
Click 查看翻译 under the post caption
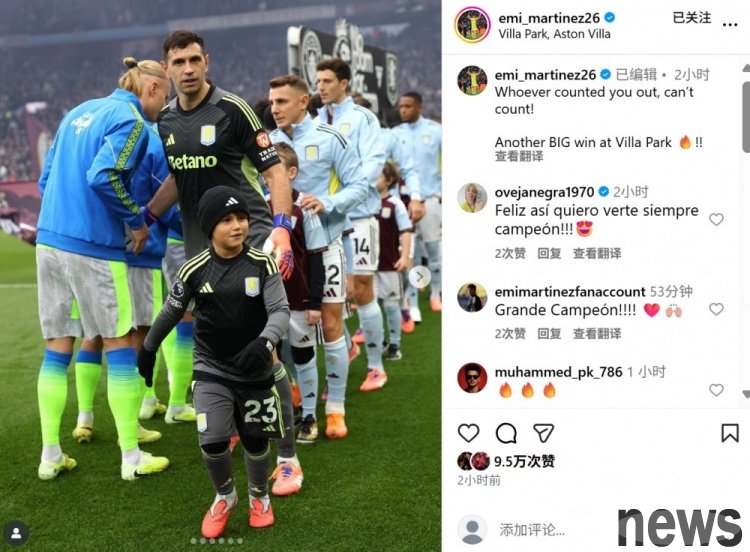click(x=518, y=156)
